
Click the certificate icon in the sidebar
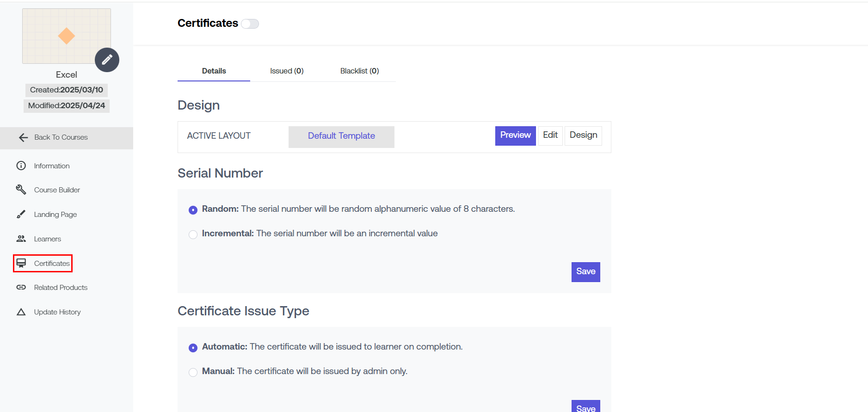point(21,263)
